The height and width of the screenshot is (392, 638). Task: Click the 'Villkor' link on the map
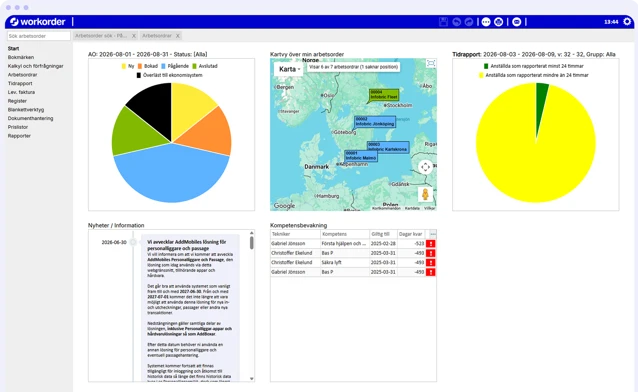pos(429,208)
